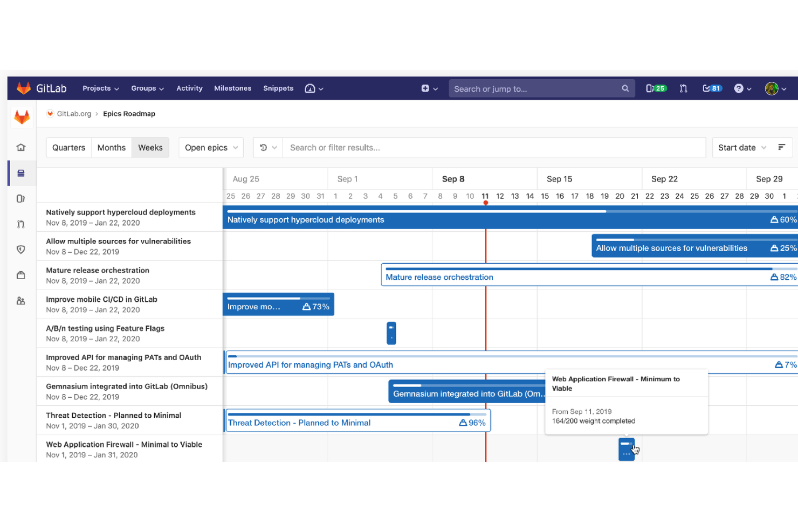Expand the Groups menu
The width and height of the screenshot is (798, 532).
[x=147, y=88]
